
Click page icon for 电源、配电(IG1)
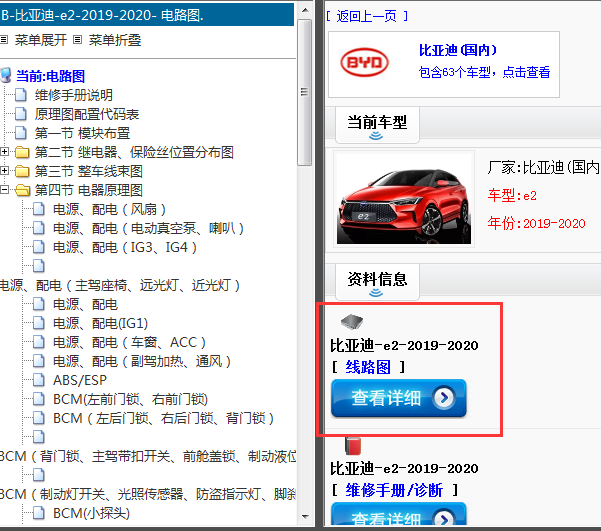[39, 323]
